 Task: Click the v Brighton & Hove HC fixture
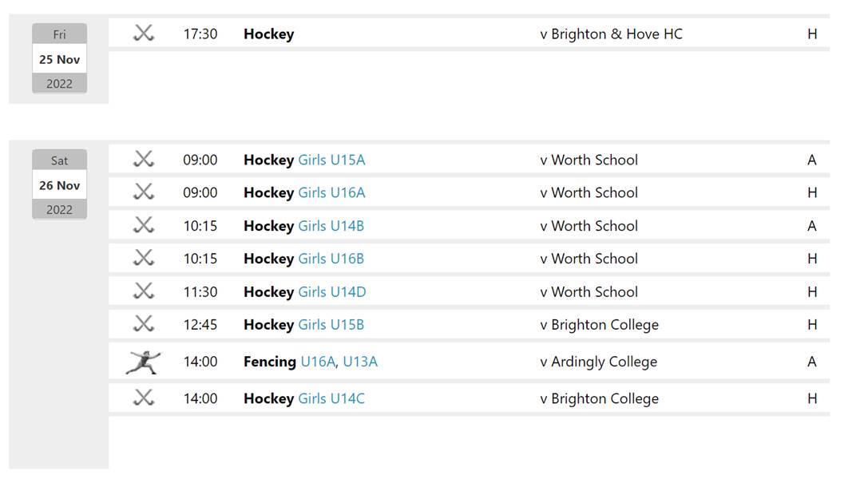point(611,34)
